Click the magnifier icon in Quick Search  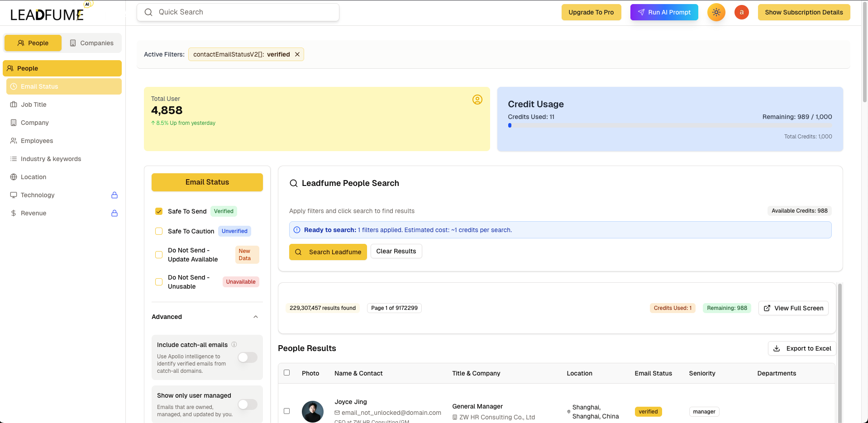(148, 12)
